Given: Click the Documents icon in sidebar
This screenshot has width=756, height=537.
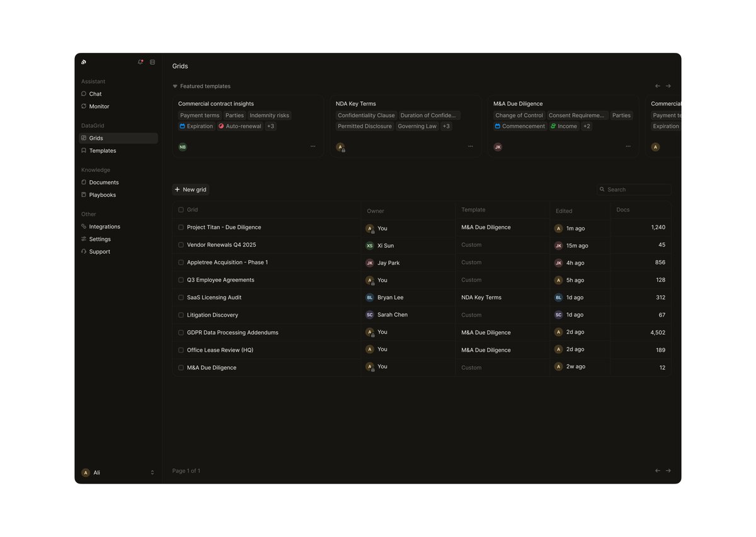Looking at the screenshot, I should [x=84, y=182].
